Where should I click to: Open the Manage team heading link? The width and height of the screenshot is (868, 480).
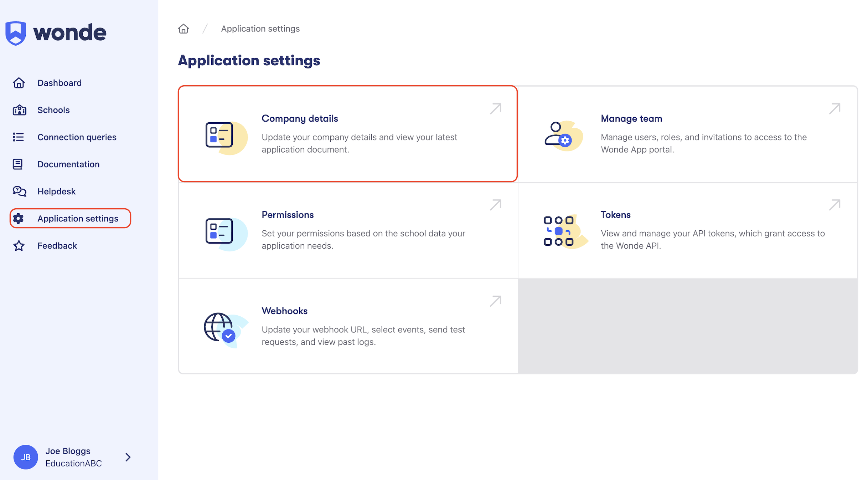coord(631,118)
